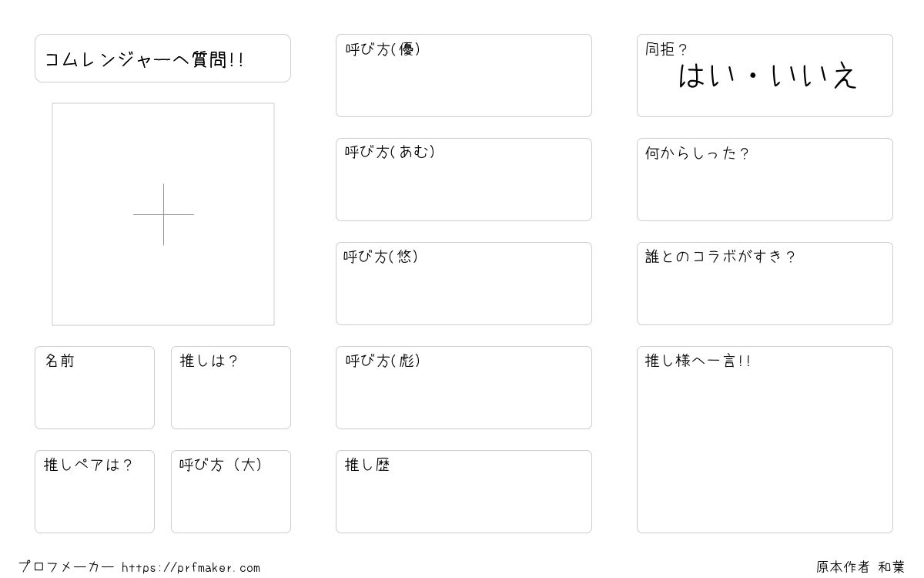Click the 呼び方(あむ) box
The height and width of the screenshot is (578, 924).
tap(464, 180)
